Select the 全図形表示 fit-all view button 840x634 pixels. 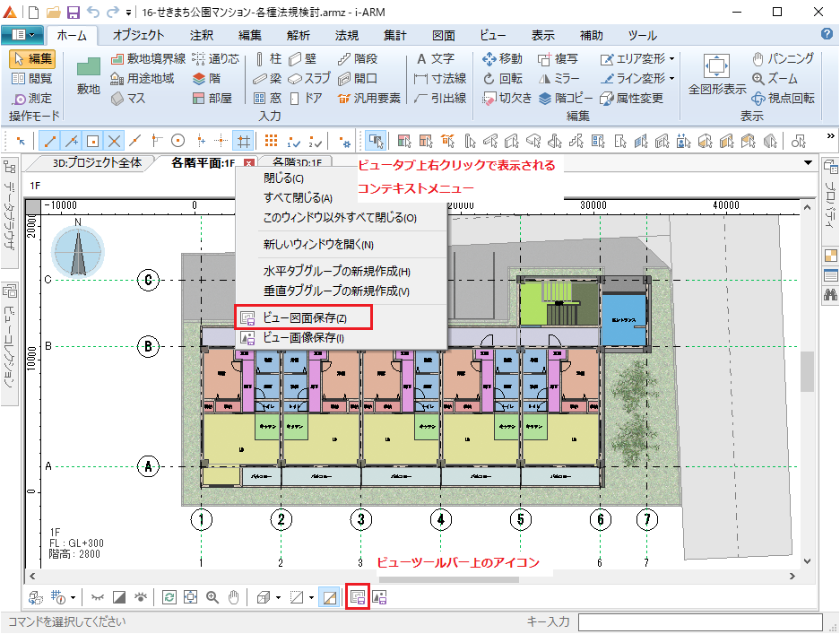[716, 74]
